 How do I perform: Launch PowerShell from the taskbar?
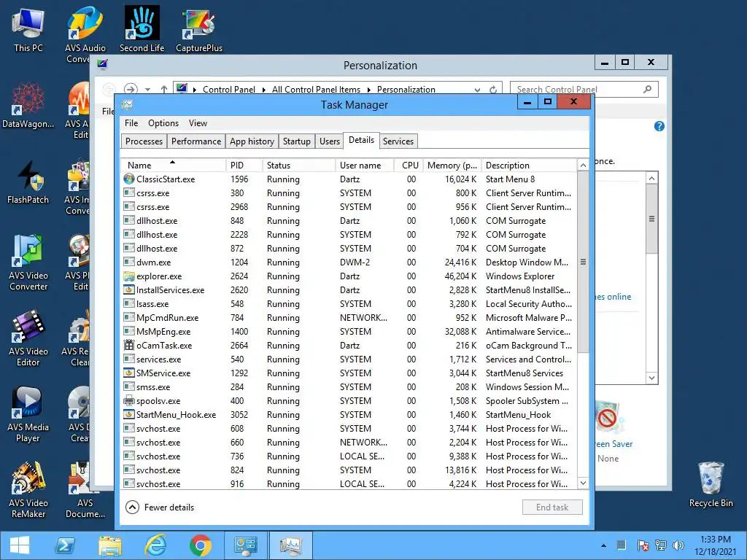(x=65, y=545)
